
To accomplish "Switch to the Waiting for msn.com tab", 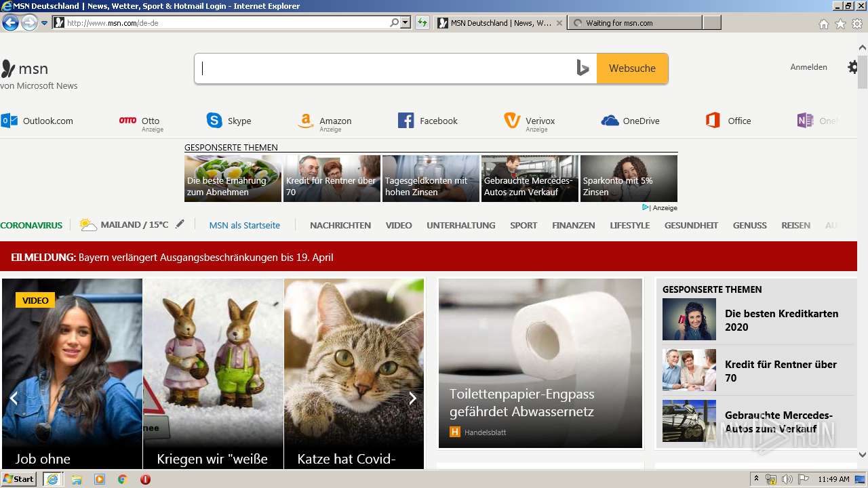I will (x=634, y=23).
